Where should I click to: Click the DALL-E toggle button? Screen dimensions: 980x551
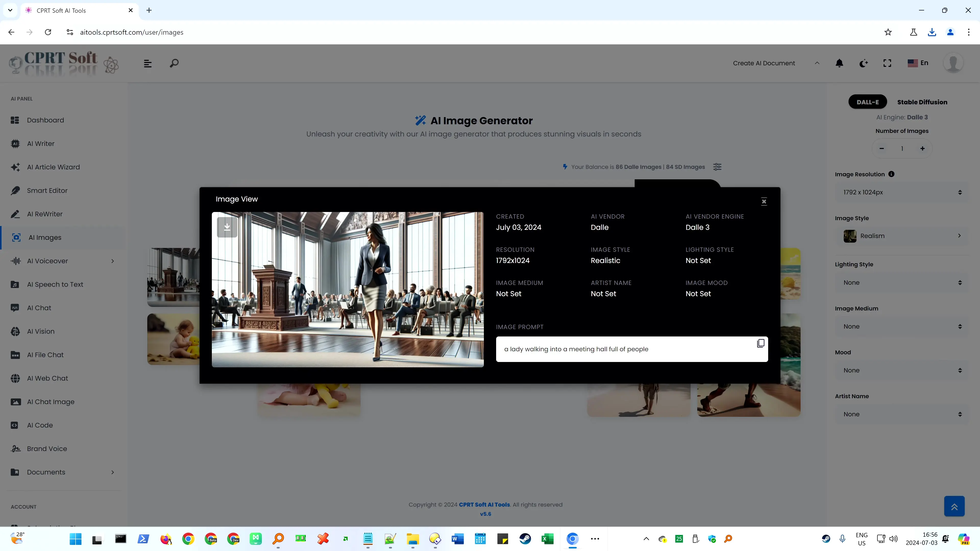point(868,102)
